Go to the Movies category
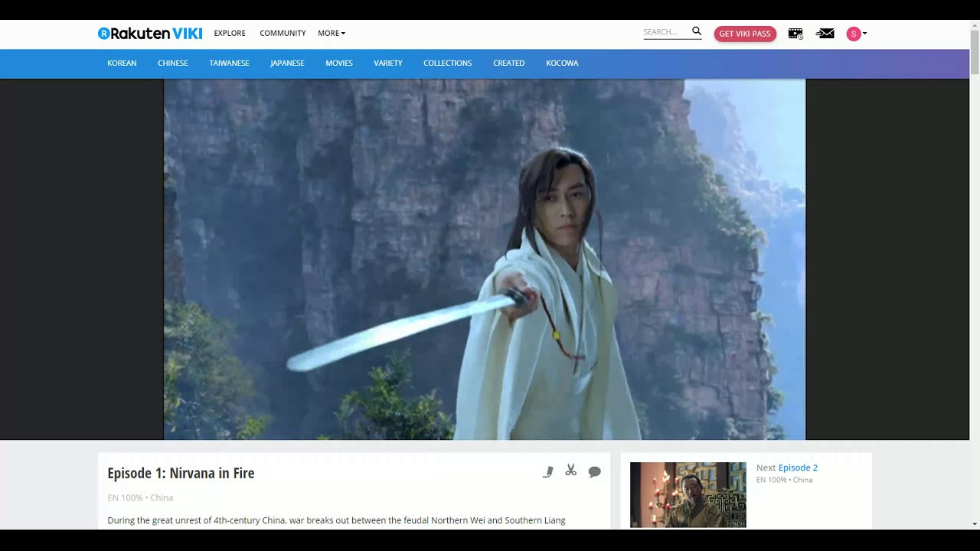The image size is (980, 551). pos(339,64)
